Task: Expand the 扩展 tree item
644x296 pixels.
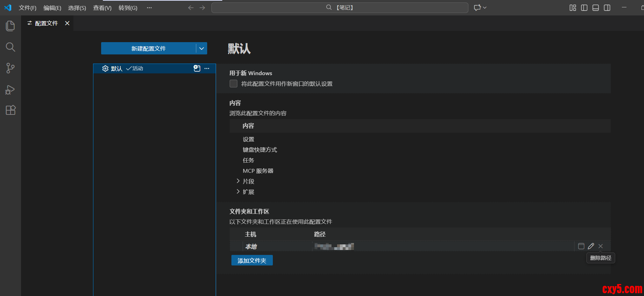Action: 238,192
